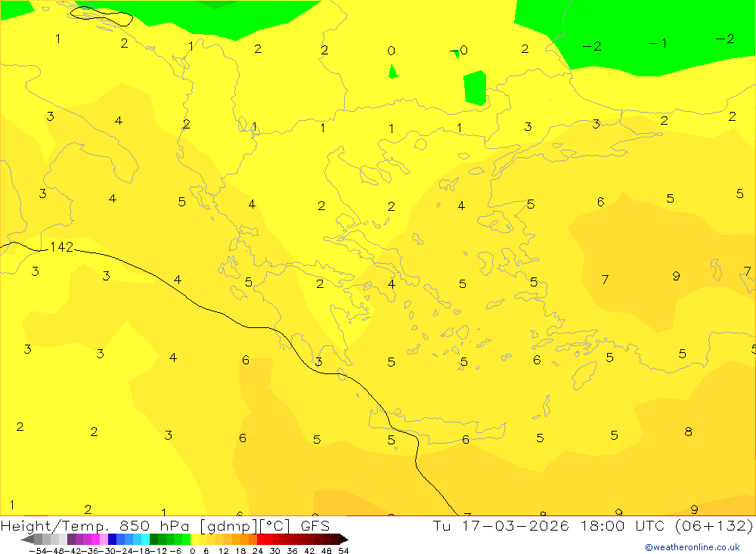Click the -54 label on the color legend

click(38, 551)
